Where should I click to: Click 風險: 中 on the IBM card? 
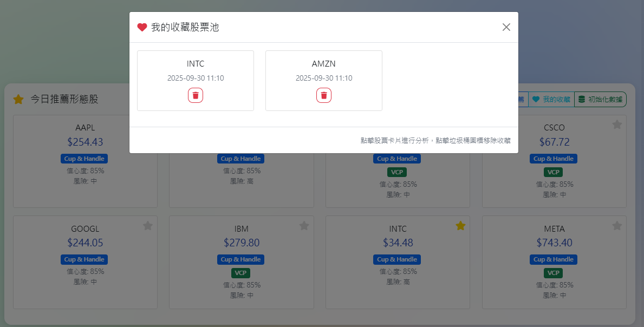pos(242,296)
